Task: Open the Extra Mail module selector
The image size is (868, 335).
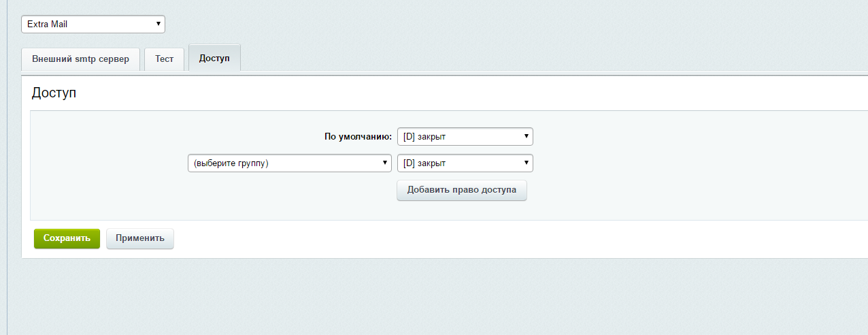Action: pyautogui.click(x=93, y=25)
